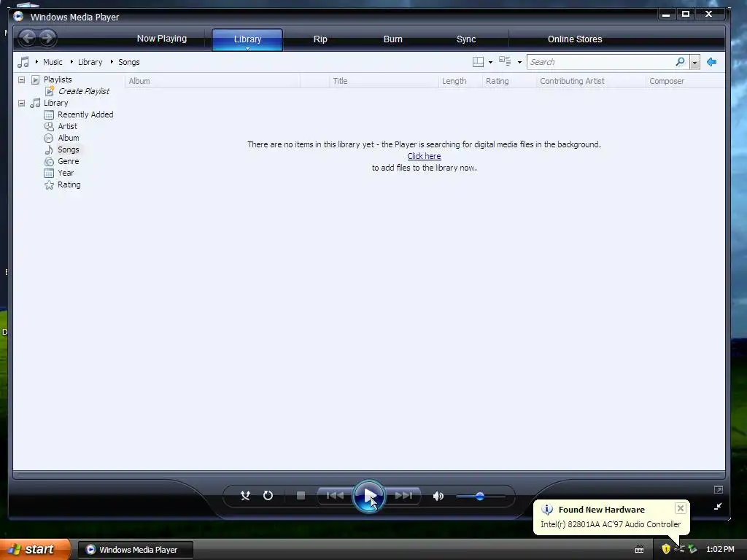747x560 pixels.
Task: Click the blue list pane arrow icon
Action: 711,62
